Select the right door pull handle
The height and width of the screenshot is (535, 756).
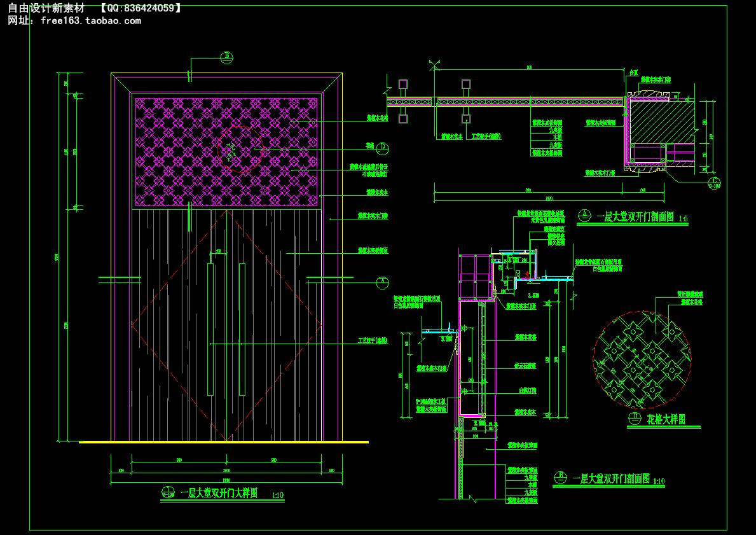tap(242, 330)
